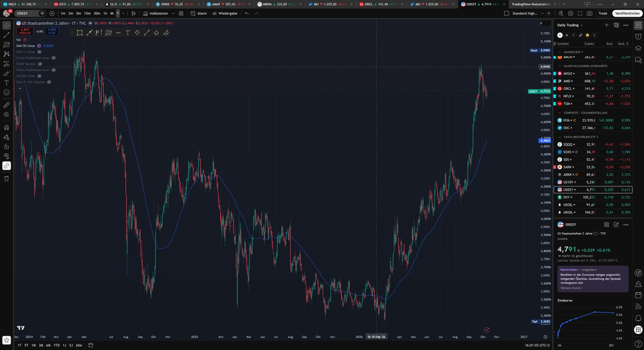Toggle the magnet mode tool

[6, 127]
